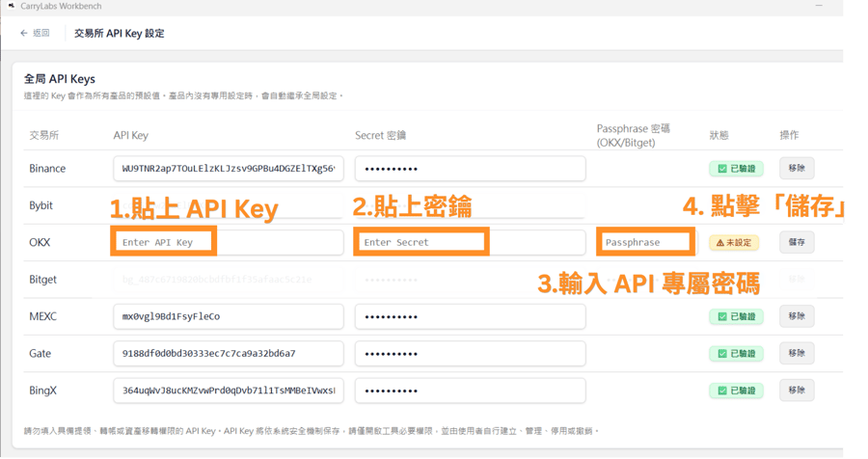The image size is (868, 459).
Task: Select the Bybit exchange label
Action: point(41,205)
